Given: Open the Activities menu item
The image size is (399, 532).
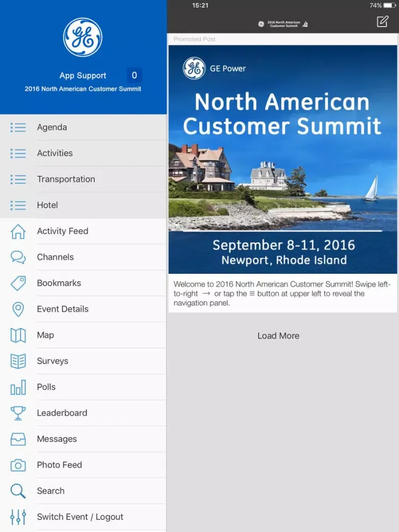Looking at the screenshot, I should (x=83, y=153).
